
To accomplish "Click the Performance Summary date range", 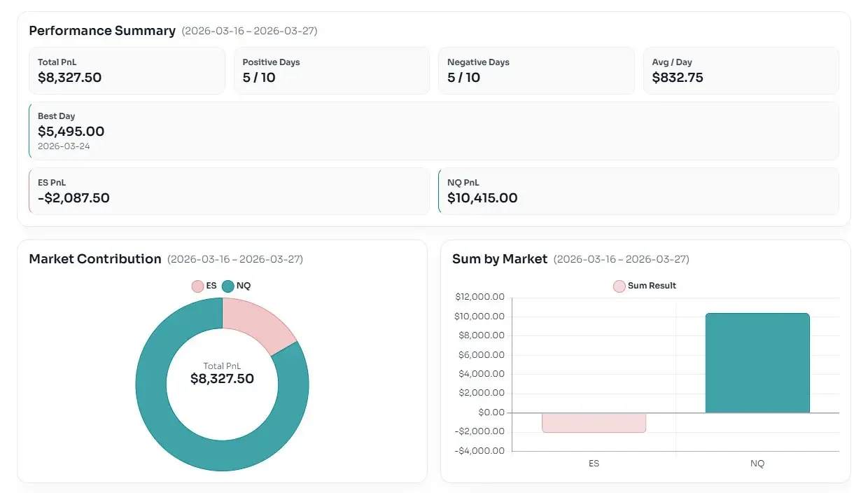I will [249, 32].
